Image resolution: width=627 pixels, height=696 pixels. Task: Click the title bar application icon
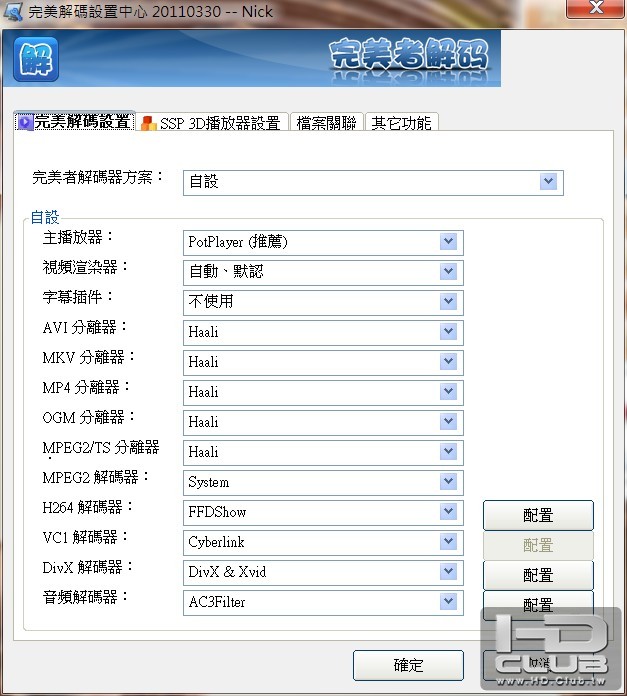tap(12, 12)
